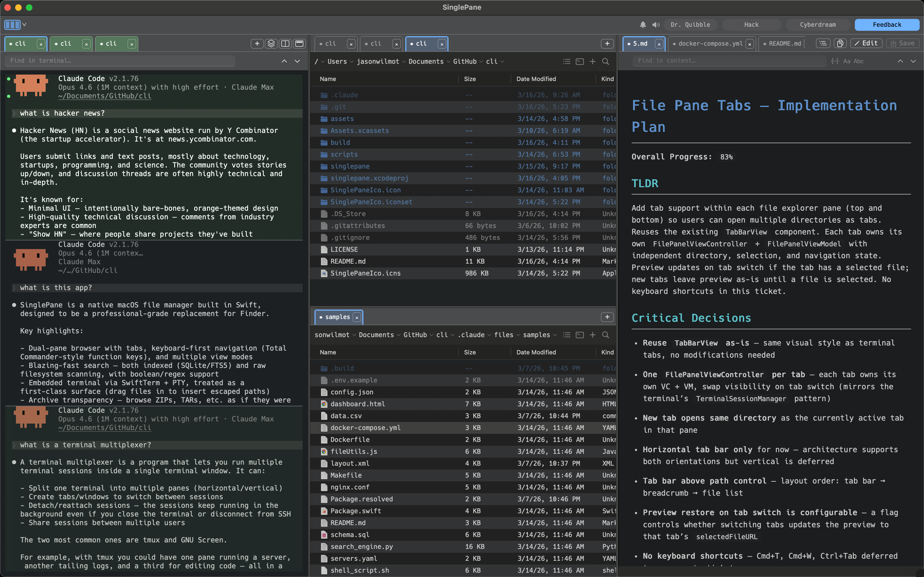
Task: Click the notification bell icon
Action: [x=643, y=25]
